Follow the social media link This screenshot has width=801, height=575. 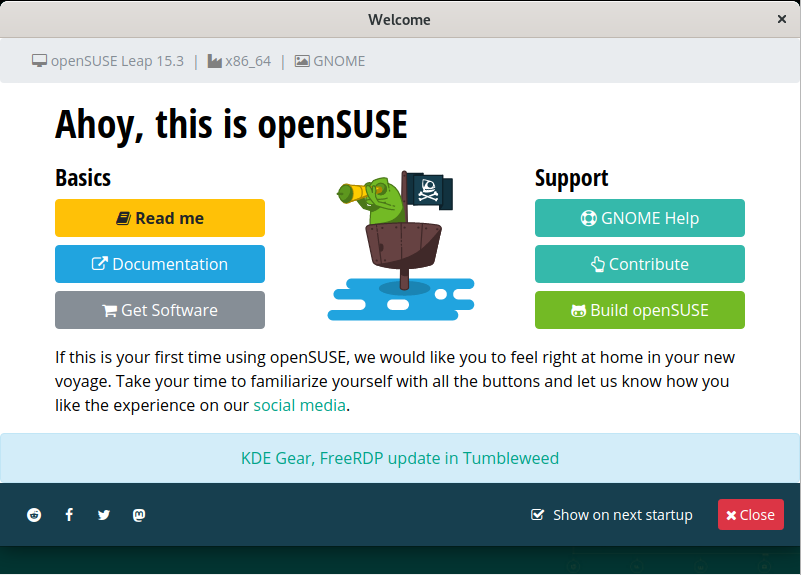pos(299,405)
